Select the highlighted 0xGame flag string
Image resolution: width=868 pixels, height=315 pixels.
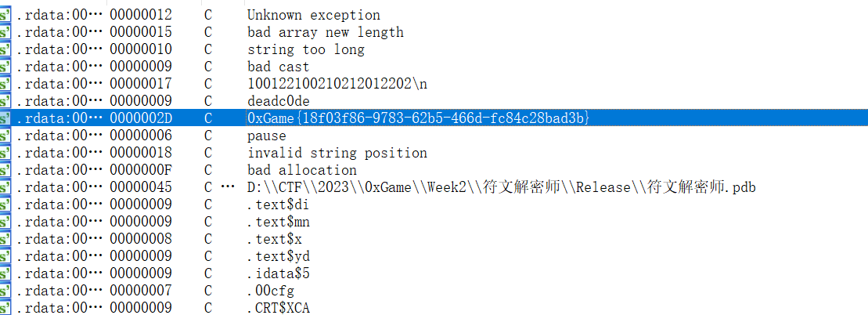pos(418,118)
